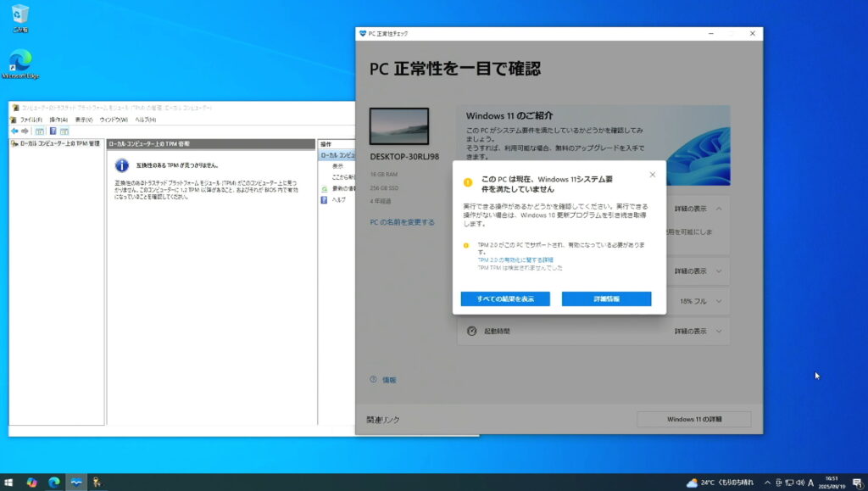
Task: Click the weather widget showing 24°C
Action: click(719, 483)
